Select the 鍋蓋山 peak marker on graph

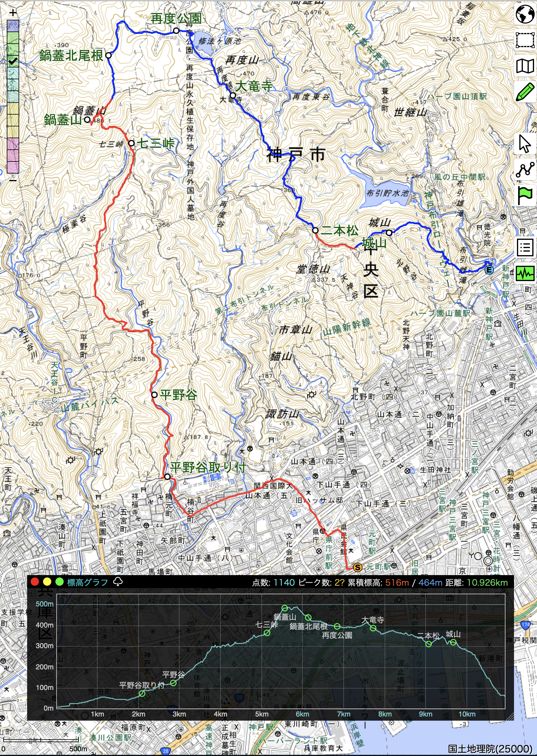[x=284, y=608]
